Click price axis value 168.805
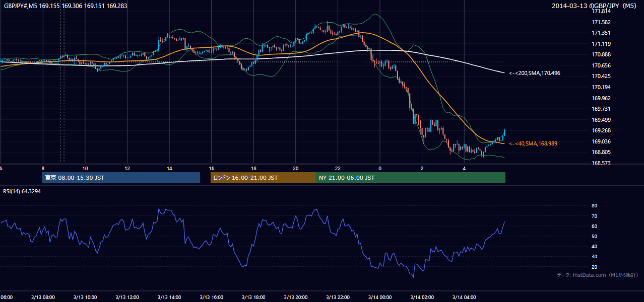 [601, 153]
